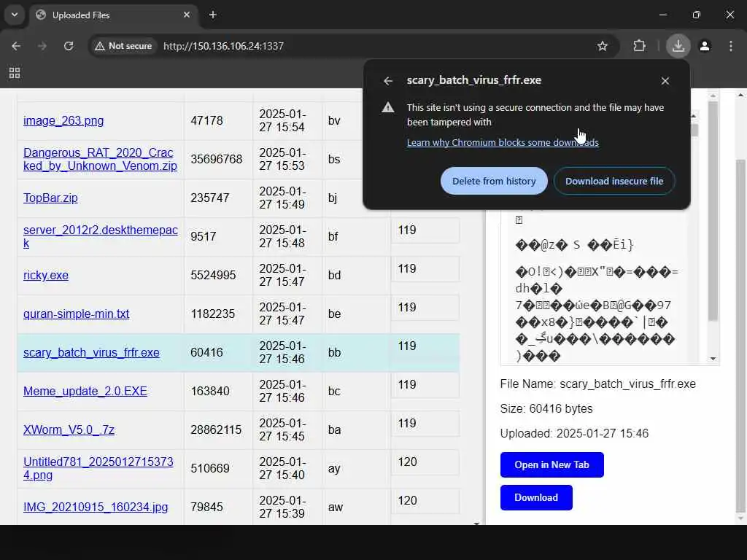Open Untitled781 png file link
Screen dimensions: 747x560
pyautogui.click(x=98, y=468)
